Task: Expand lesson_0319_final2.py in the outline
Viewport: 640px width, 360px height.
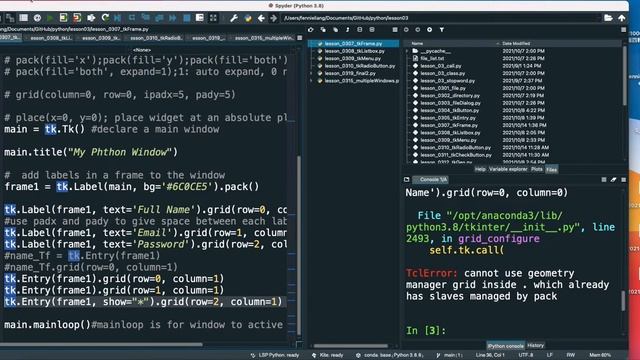Action: coord(311,73)
